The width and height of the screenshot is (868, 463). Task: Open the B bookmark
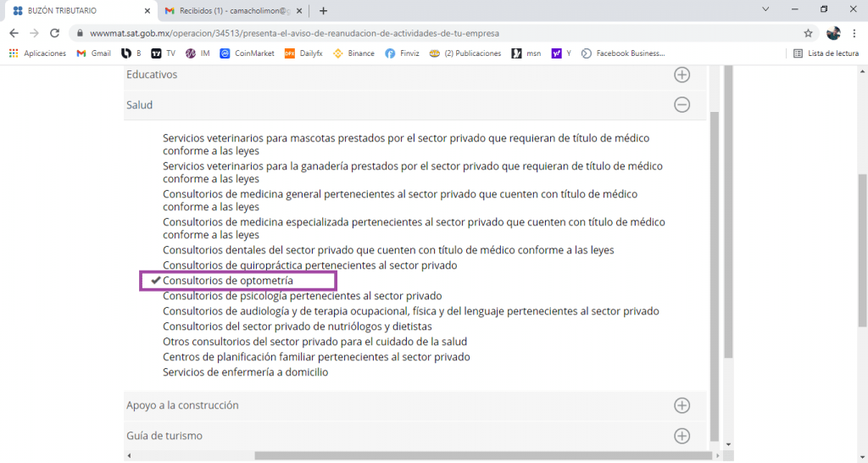131,53
